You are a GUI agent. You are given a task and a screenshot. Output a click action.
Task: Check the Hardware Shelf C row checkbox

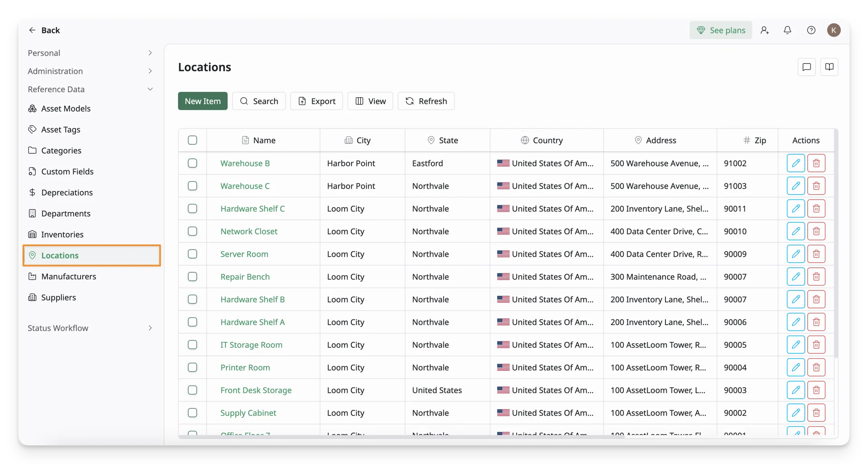[x=193, y=208]
